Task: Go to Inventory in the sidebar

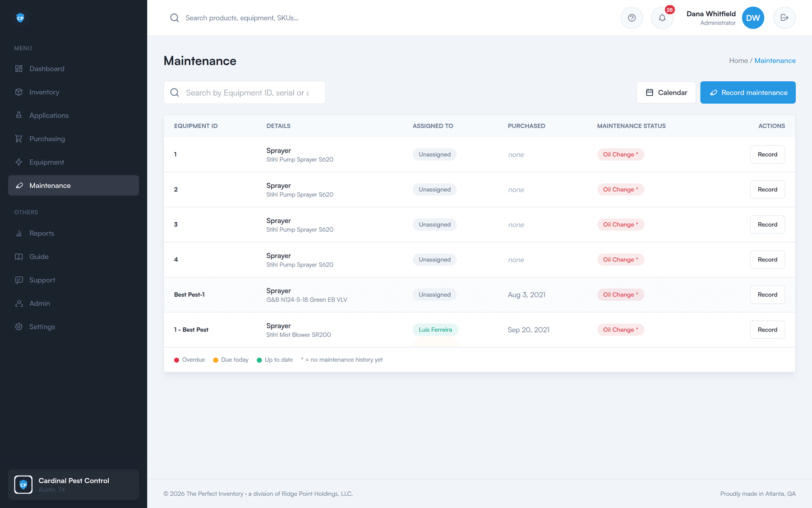Action: (74, 92)
